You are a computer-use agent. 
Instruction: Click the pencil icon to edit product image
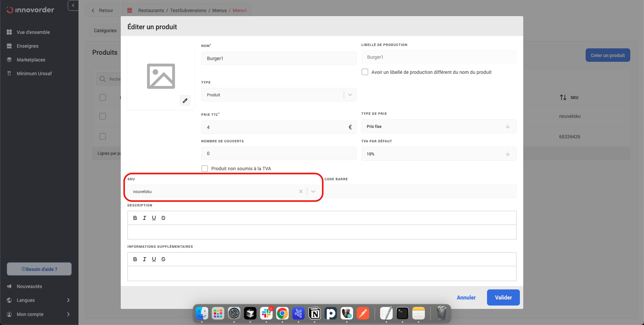185,100
